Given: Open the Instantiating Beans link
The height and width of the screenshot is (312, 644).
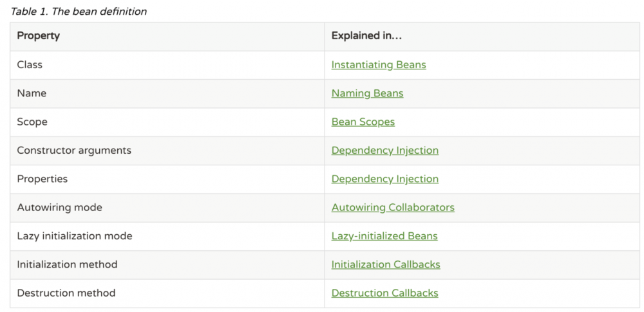Looking at the screenshot, I should click(x=378, y=65).
